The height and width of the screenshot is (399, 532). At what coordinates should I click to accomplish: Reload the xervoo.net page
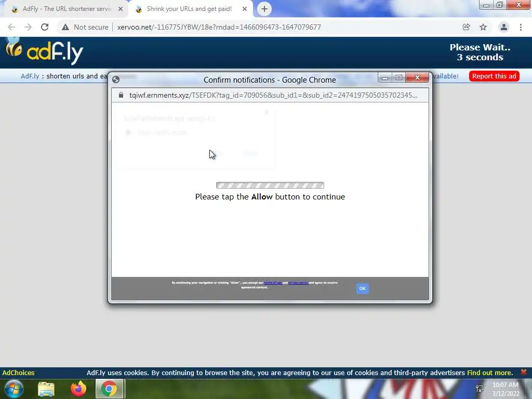[45, 27]
